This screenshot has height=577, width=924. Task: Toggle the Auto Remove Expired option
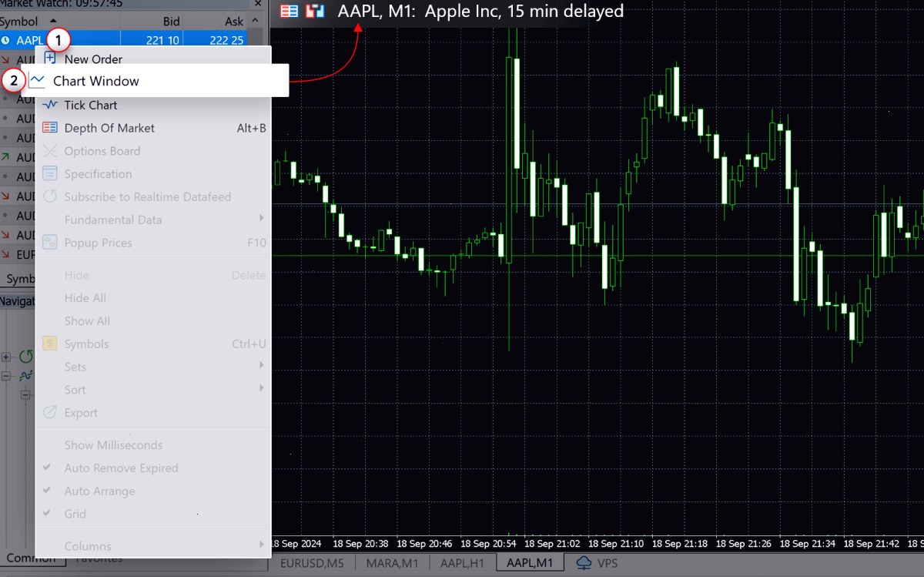pyautogui.click(x=47, y=468)
